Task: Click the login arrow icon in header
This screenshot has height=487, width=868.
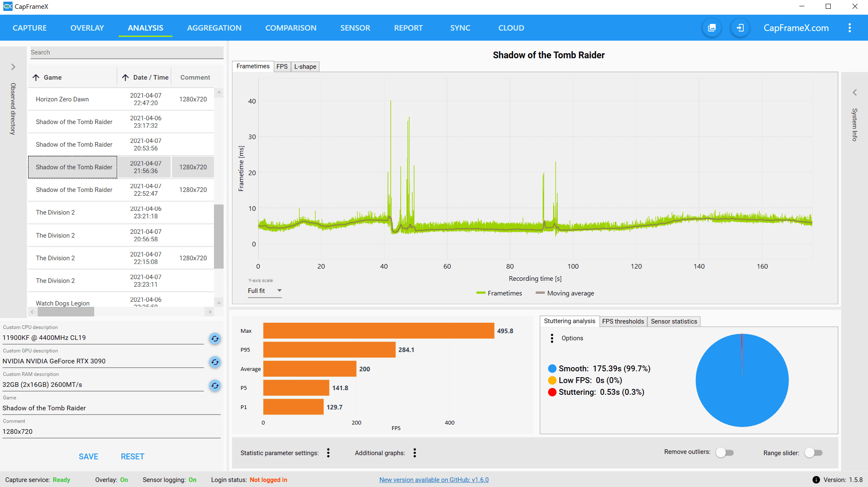Action: pyautogui.click(x=740, y=28)
